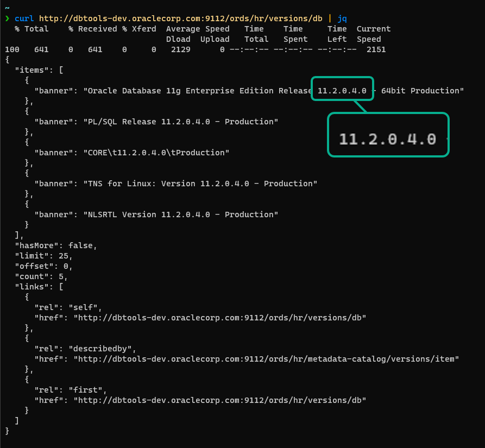Image resolution: width=485 pixels, height=448 pixels.
Task: Click the "rel": "self" line
Action: click(68, 308)
